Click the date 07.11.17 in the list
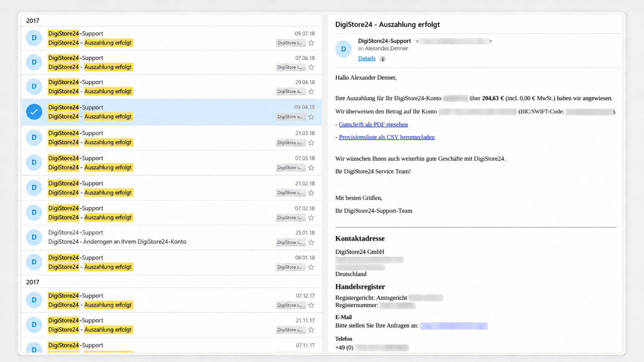 pos(305,345)
